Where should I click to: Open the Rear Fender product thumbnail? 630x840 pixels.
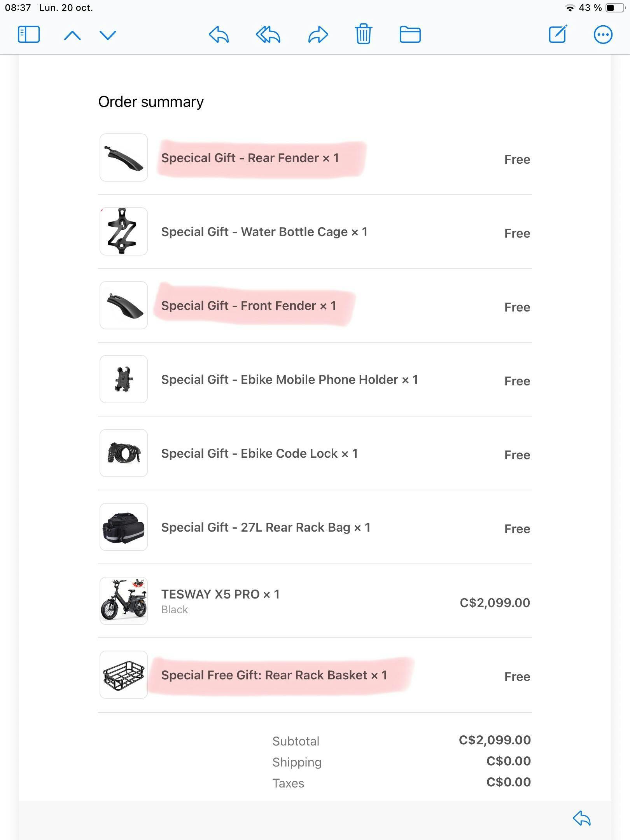click(x=124, y=157)
